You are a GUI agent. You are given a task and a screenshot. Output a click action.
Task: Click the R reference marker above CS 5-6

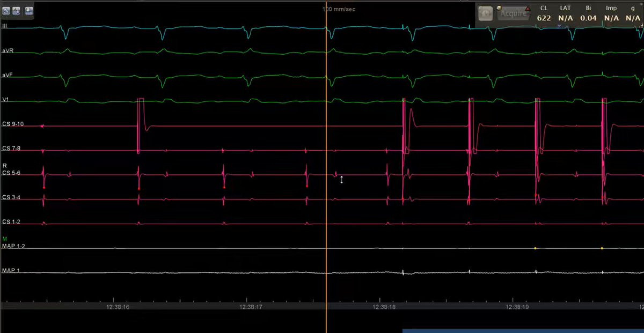point(4,166)
